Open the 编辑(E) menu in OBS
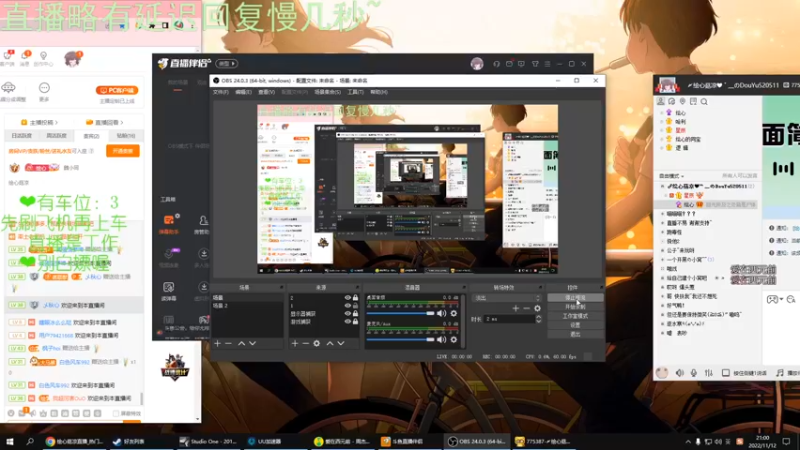This screenshot has height=450, width=800. 243,92
